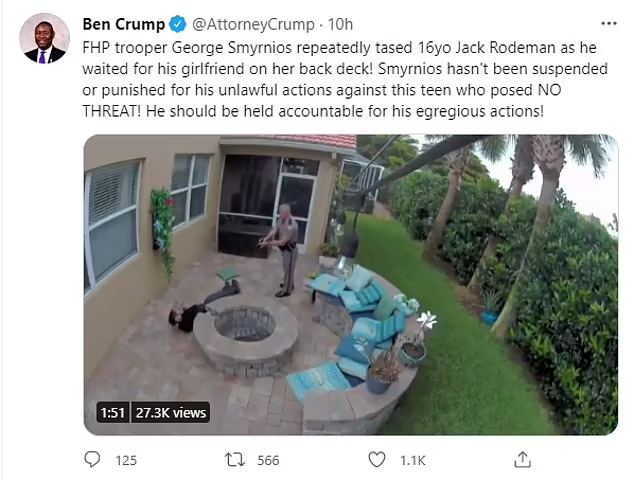The image size is (634, 480).
Task: Click the blue verified badge
Action: [x=177, y=24]
